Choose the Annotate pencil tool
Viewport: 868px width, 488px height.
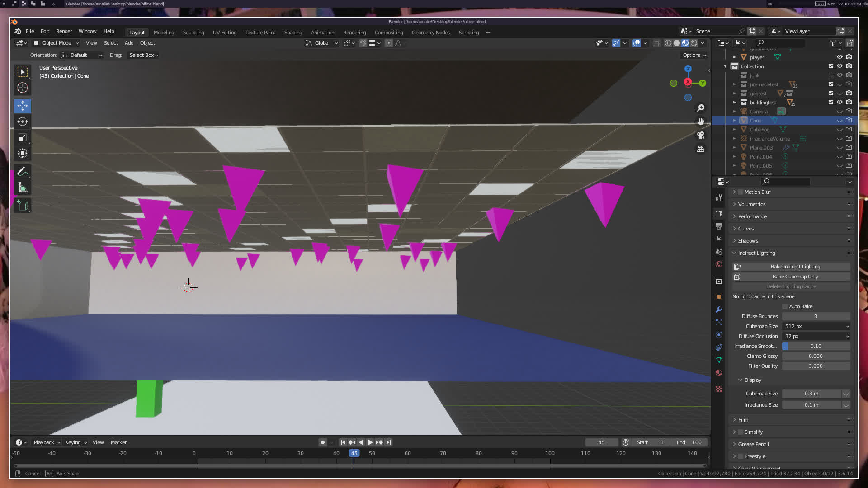pyautogui.click(x=23, y=172)
